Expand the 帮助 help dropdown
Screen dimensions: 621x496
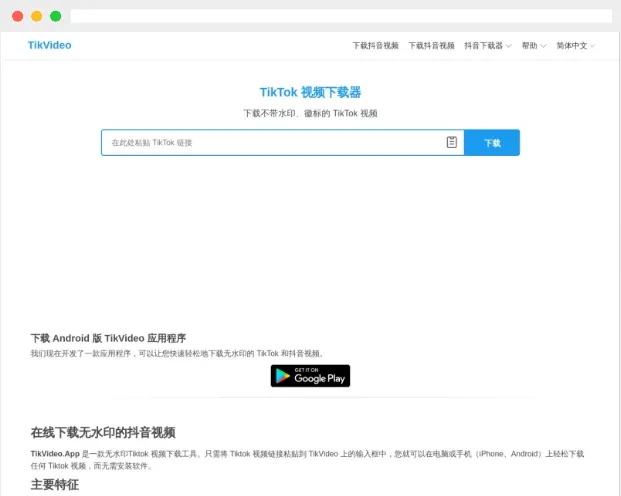coord(533,46)
